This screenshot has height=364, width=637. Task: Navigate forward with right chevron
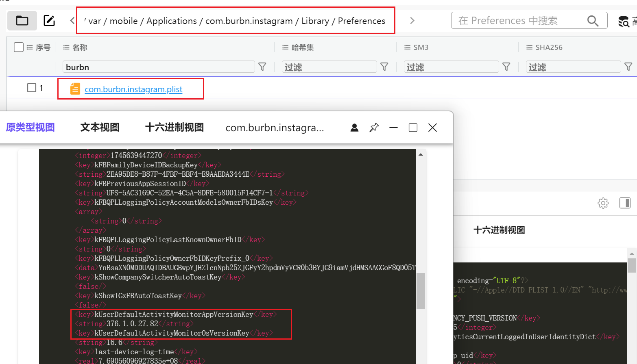[x=412, y=20]
